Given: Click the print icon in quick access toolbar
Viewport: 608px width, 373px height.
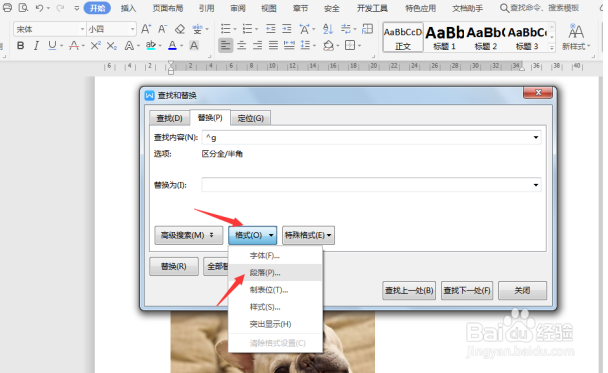Looking at the screenshot, I should pyautogui.click(x=7, y=7).
